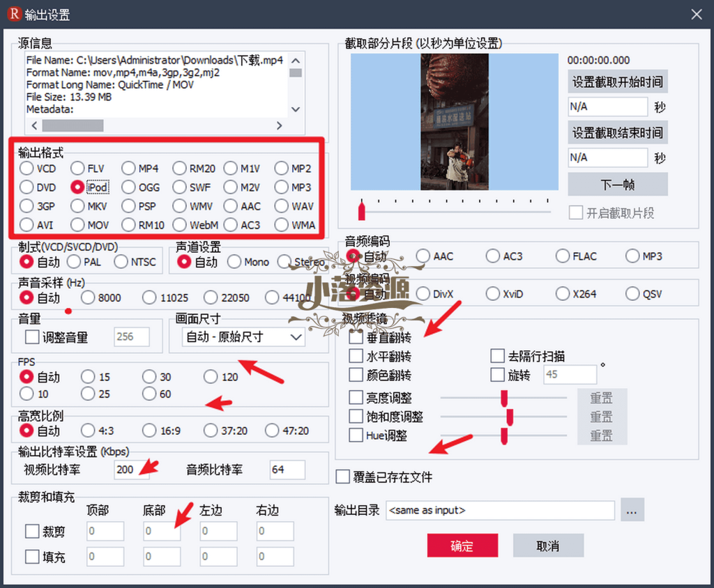Click the 取消 cancel button
This screenshot has width=714, height=588.
(548, 546)
